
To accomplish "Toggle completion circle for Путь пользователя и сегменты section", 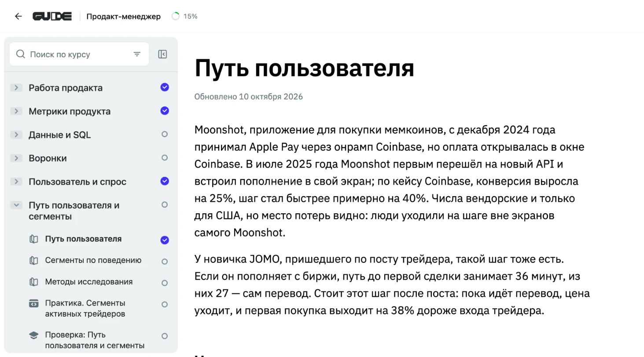I will point(165,204).
